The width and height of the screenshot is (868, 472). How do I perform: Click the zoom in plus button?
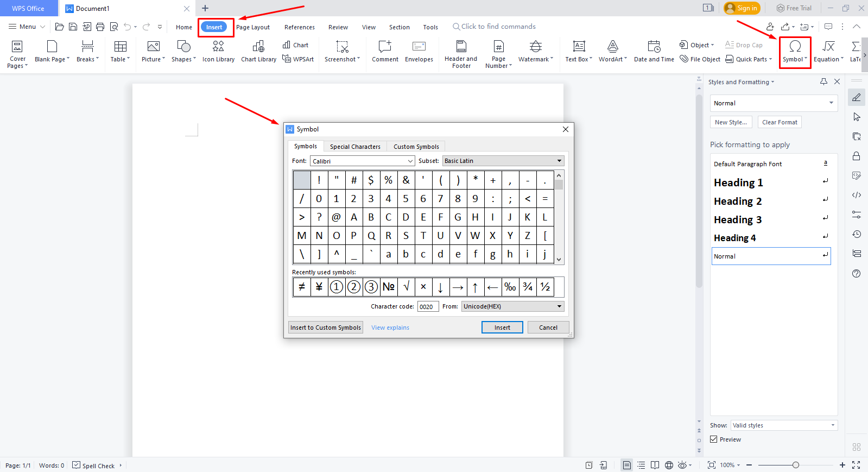coord(842,465)
